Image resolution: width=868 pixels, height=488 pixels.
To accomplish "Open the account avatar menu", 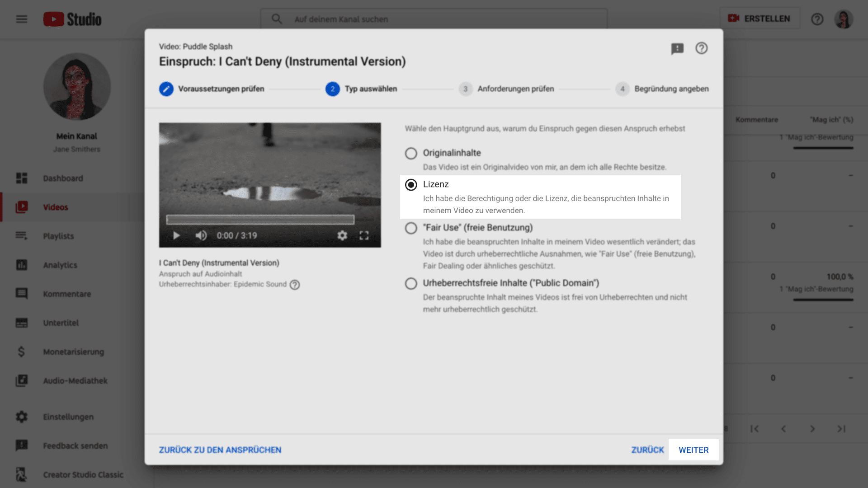I will pos(843,19).
